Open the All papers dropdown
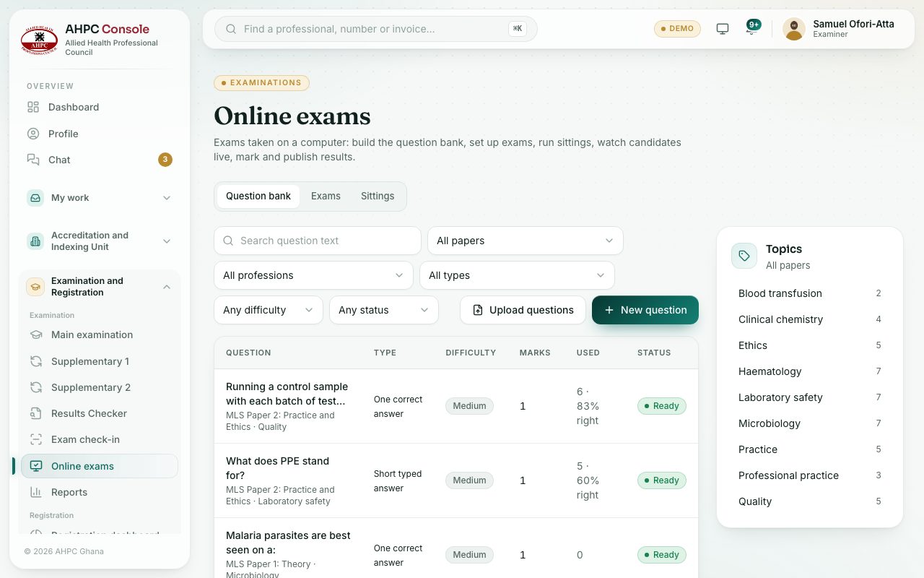The image size is (924, 578). click(x=526, y=241)
